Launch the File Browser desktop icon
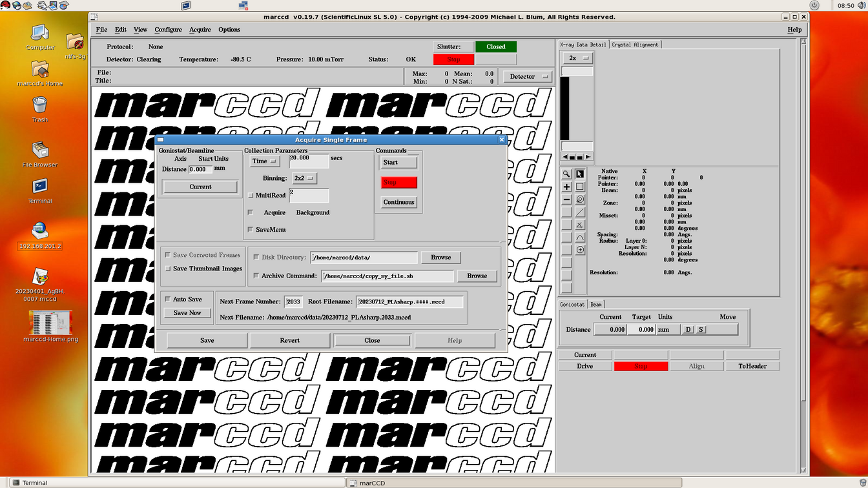 40,154
